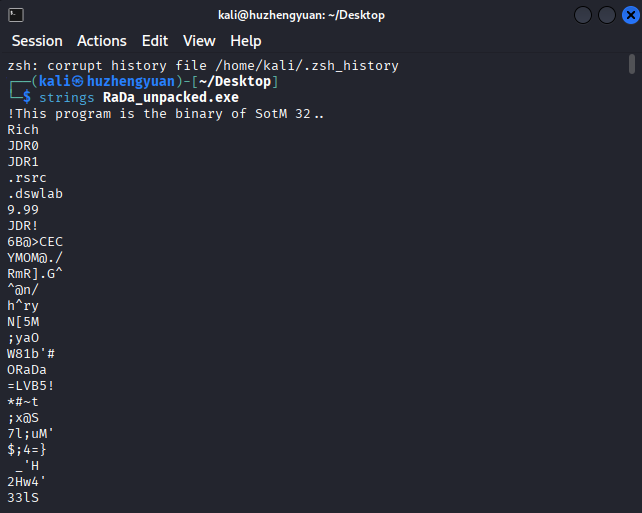Screen dimensions: 642x513
Task: Click the YMOM@./ output line
Action: (x=35, y=258)
